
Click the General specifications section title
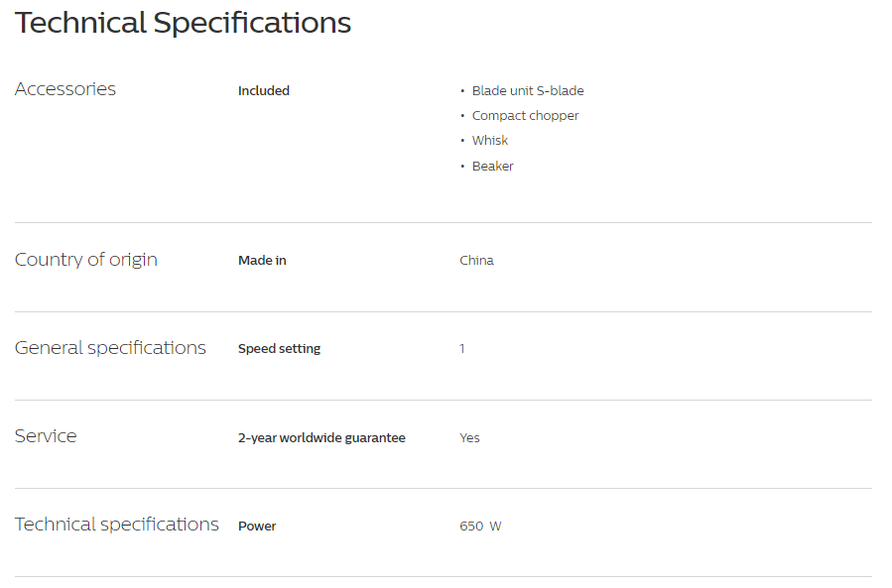tap(110, 348)
